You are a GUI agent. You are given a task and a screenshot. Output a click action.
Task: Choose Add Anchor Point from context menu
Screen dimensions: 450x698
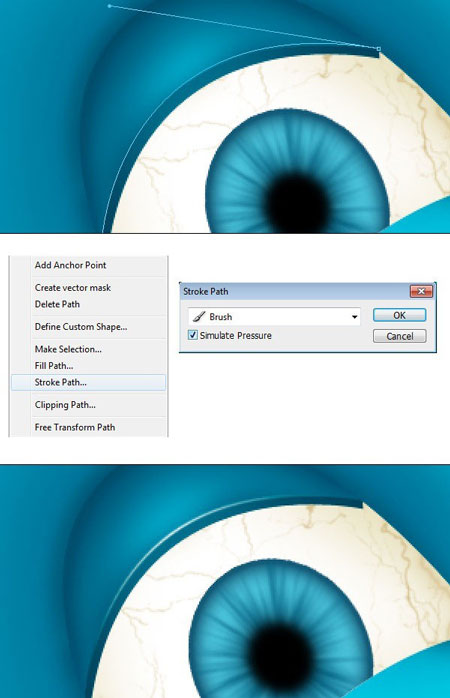click(88, 265)
